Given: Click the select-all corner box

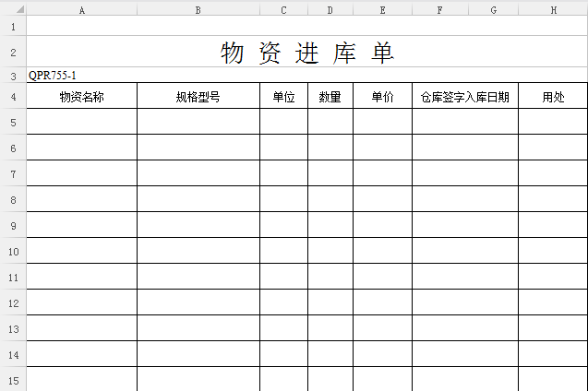Looking at the screenshot, I should point(13,10).
